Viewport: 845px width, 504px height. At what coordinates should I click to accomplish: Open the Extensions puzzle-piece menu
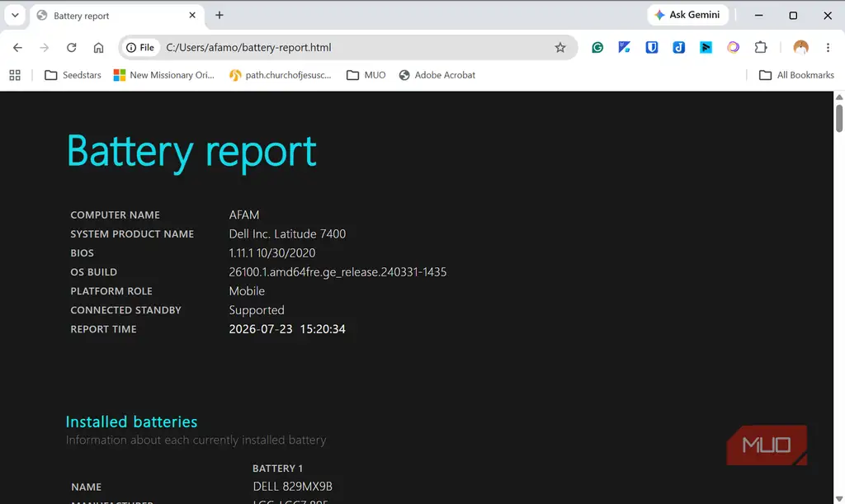[760, 47]
